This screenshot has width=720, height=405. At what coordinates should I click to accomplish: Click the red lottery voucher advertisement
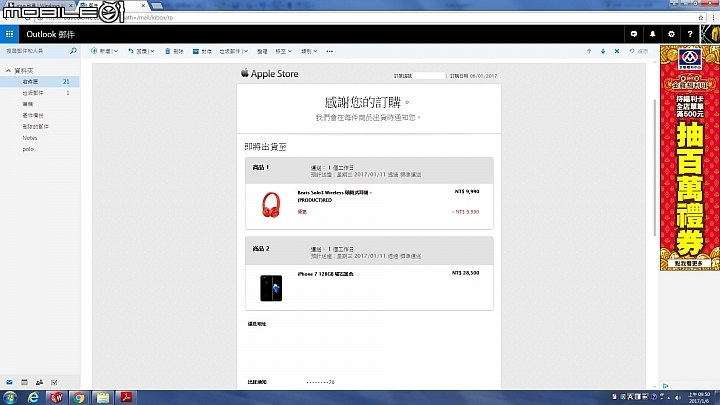click(x=690, y=158)
